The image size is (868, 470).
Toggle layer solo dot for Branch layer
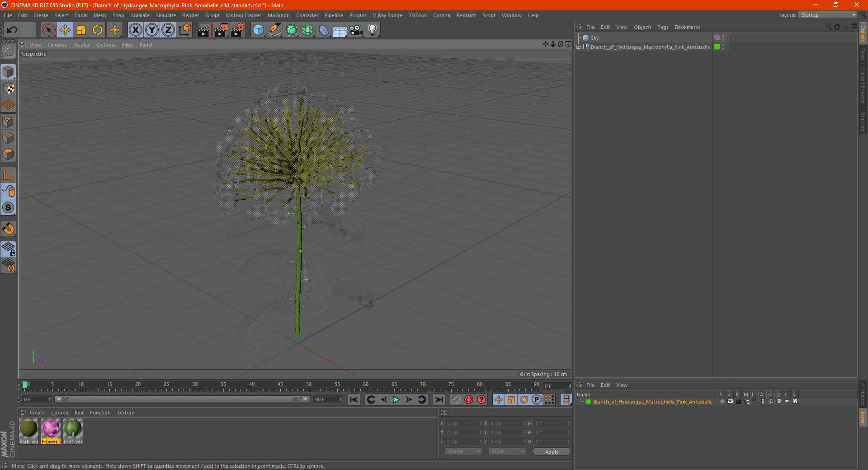pos(722,401)
